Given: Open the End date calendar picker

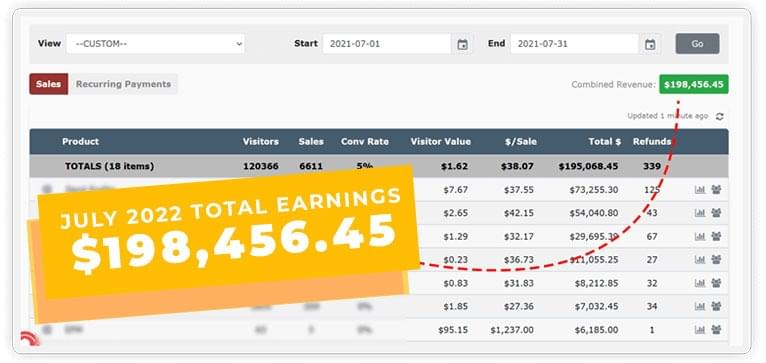Looking at the screenshot, I should click(x=650, y=44).
